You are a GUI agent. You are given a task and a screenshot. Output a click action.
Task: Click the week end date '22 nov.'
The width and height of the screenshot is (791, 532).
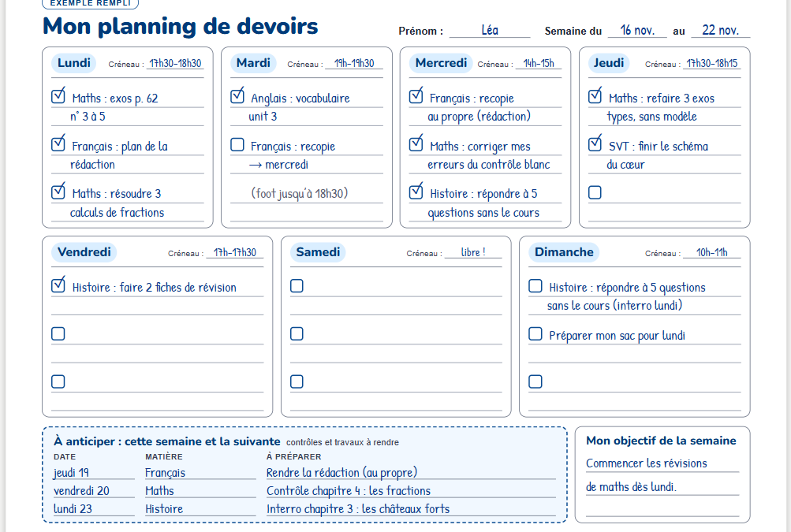pyautogui.click(x=720, y=30)
